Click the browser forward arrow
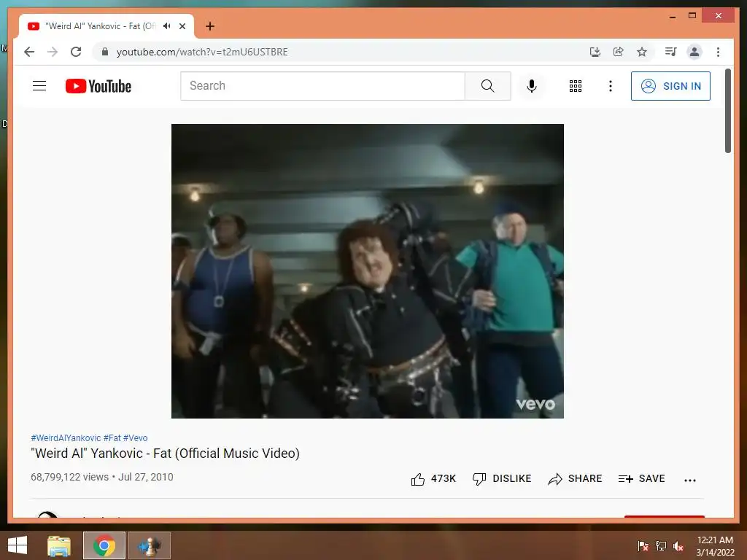 pos(53,52)
